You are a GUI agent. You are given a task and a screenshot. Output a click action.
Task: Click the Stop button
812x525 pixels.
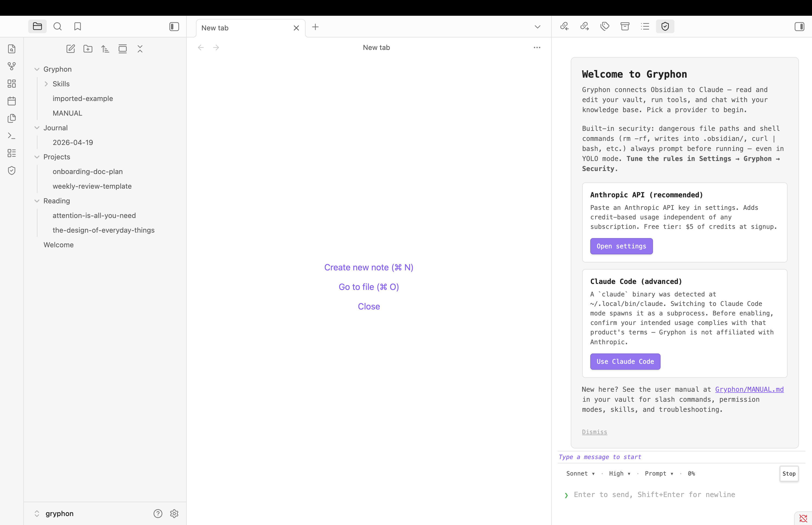(x=789, y=474)
